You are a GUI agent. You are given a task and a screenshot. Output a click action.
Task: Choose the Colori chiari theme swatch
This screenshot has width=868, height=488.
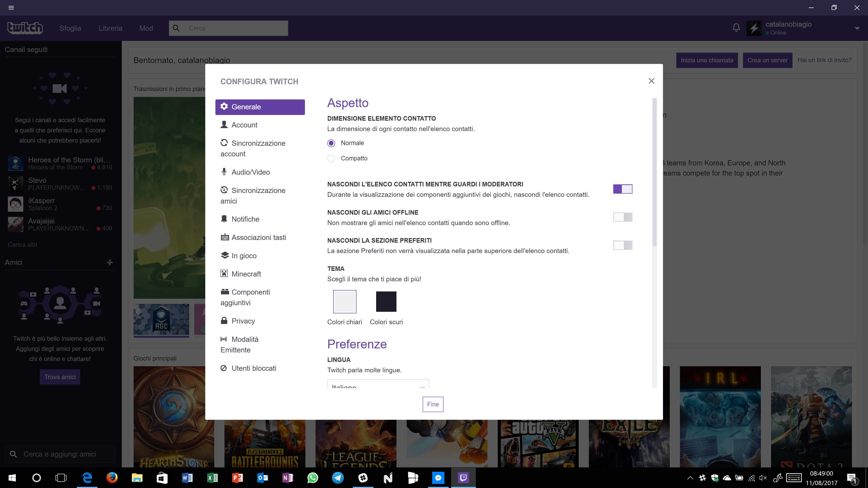pos(344,301)
